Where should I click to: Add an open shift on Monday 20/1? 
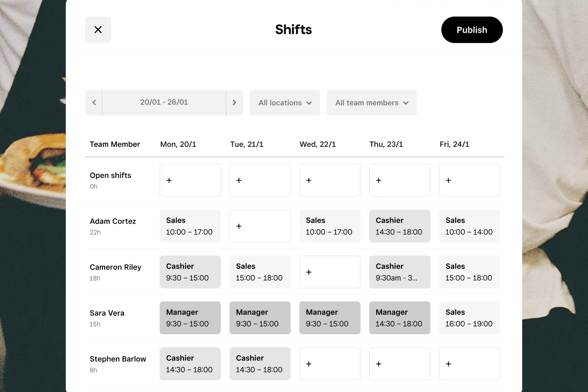[x=190, y=180]
